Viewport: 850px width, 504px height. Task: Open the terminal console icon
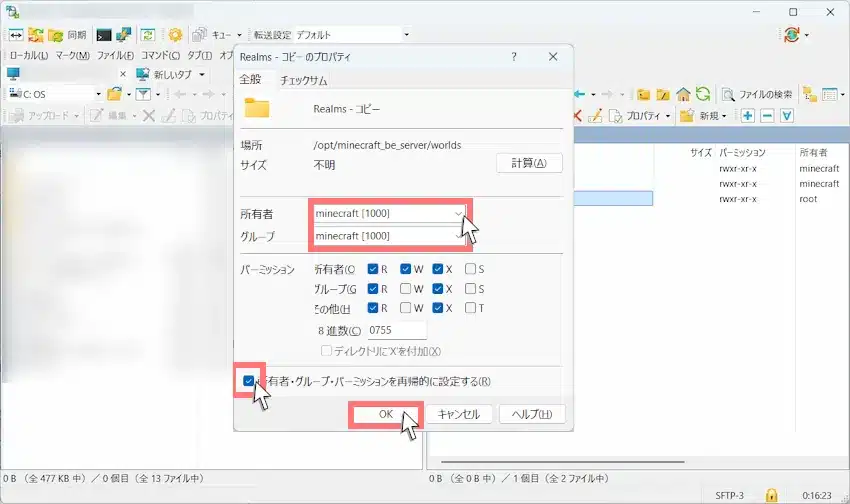pos(104,34)
